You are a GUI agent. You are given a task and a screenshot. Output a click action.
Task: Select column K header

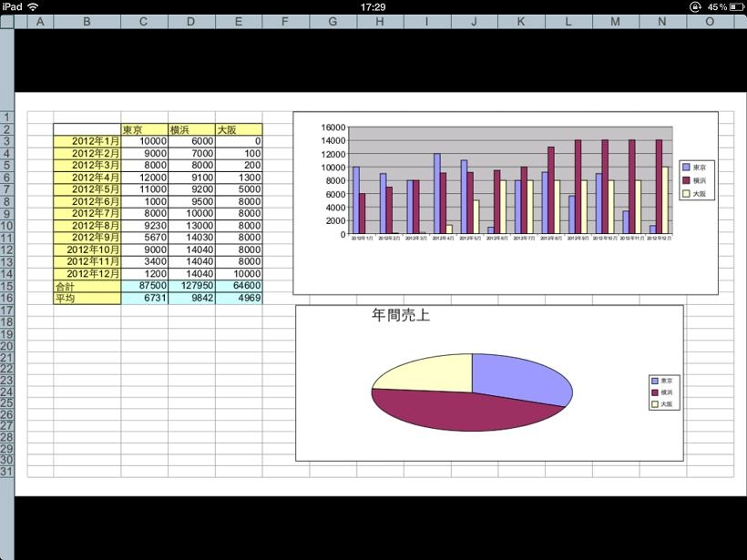click(521, 22)
